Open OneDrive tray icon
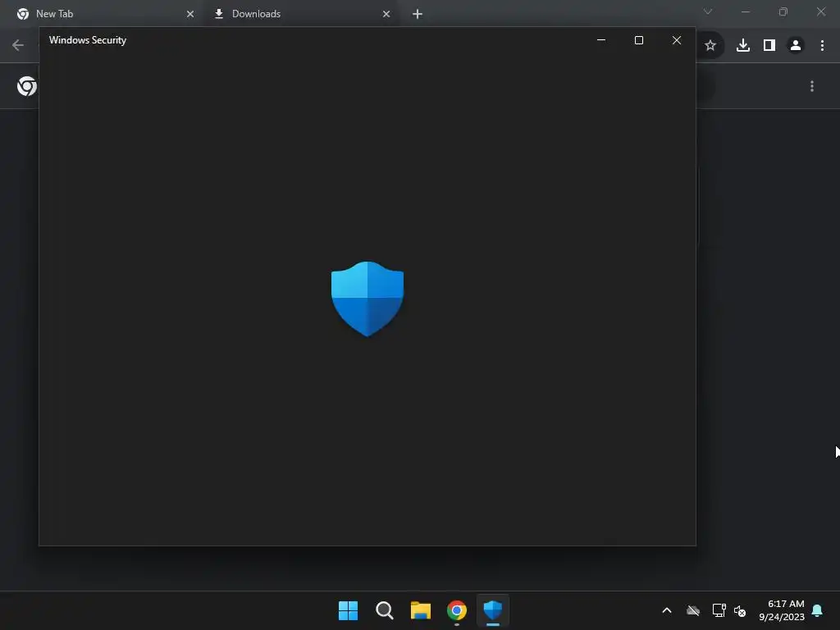The width and height of the screenshot is (840, 630). 693,610
